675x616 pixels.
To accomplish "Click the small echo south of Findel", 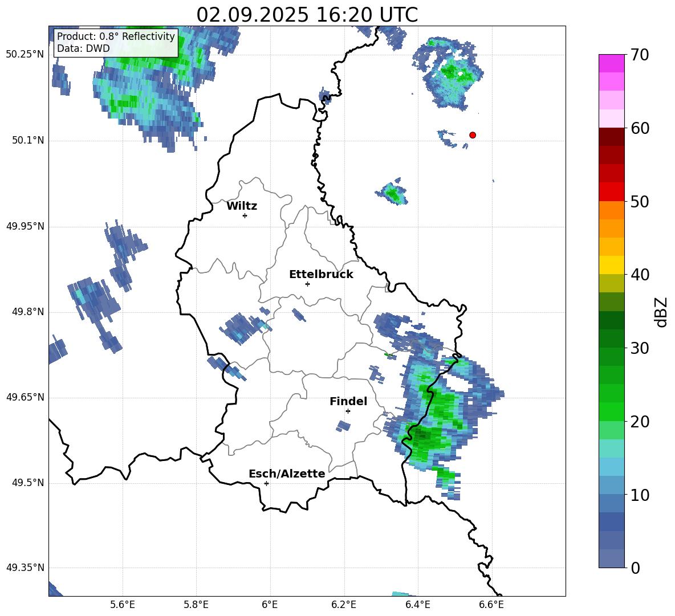I will click(x=344, y=426).
